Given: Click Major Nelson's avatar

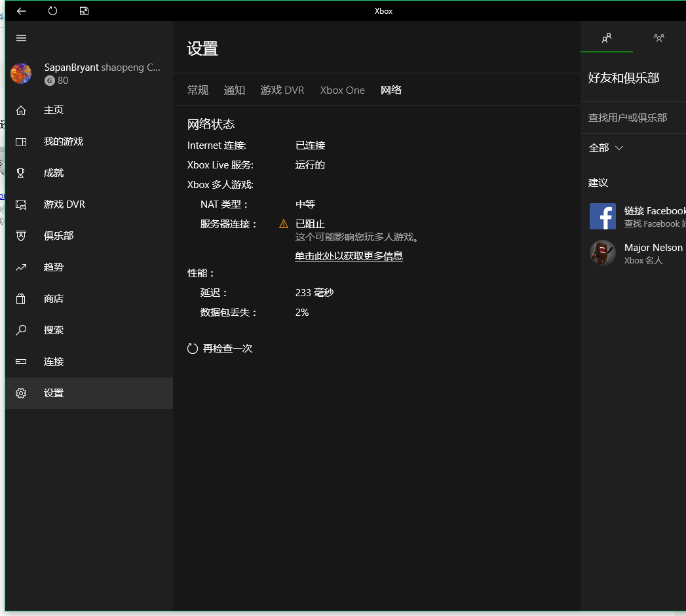Looking at the screenshot, I should tap(602, 253).
